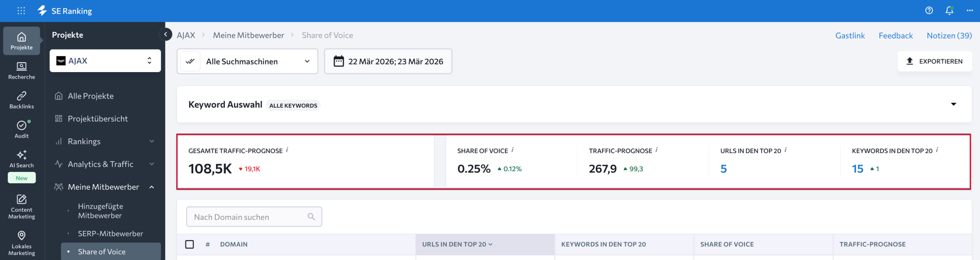Open the date range picker

point(388,61)
